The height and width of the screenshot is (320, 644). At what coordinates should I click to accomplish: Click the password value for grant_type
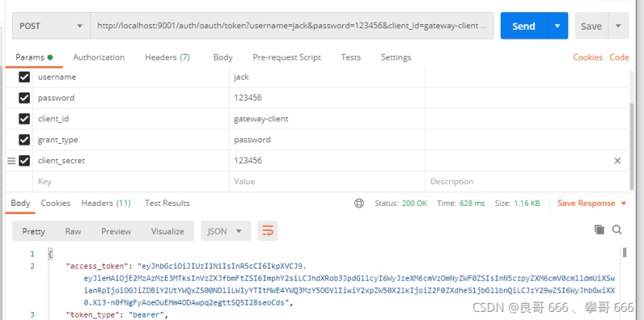327,139
